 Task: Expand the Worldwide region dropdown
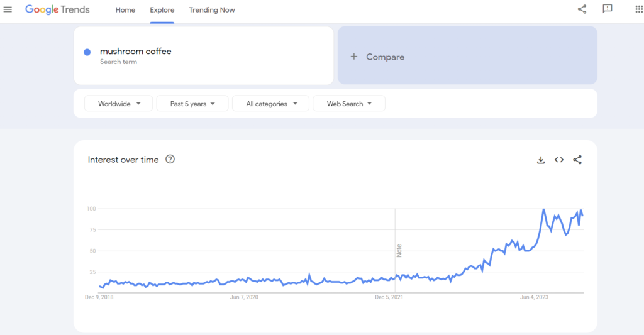tap(119, 104)
